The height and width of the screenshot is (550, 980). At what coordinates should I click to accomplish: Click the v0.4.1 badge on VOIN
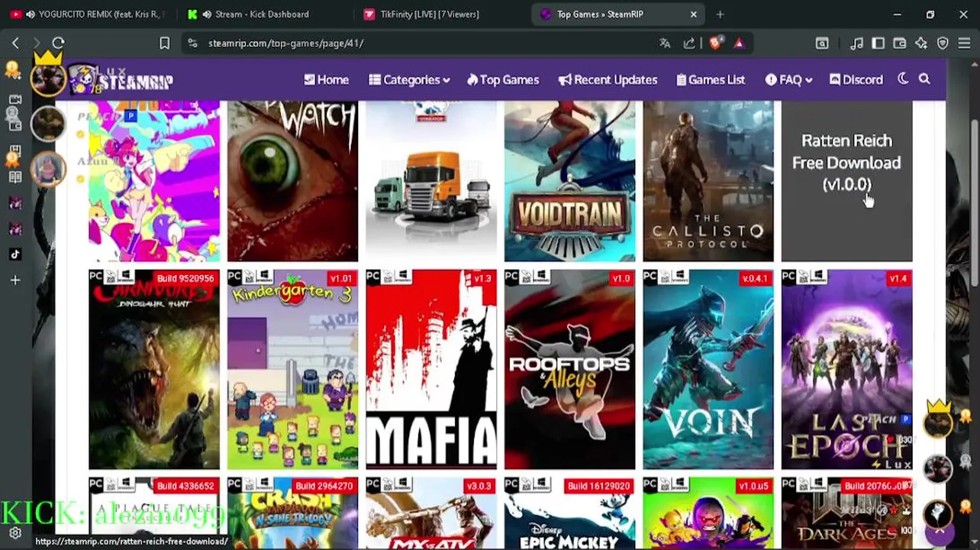[755, 279]
